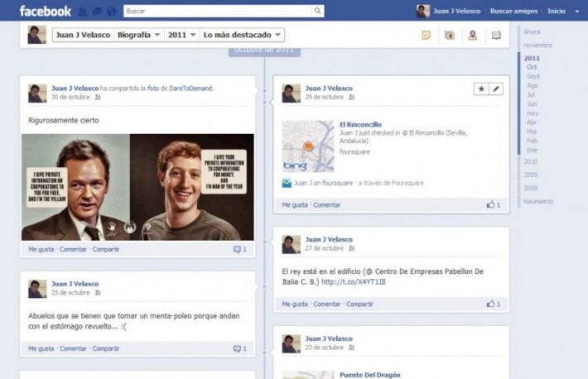Jump to 2010 in the timeline sidebar
This screenshot has width=588, height=379.
tap(530, 161)
